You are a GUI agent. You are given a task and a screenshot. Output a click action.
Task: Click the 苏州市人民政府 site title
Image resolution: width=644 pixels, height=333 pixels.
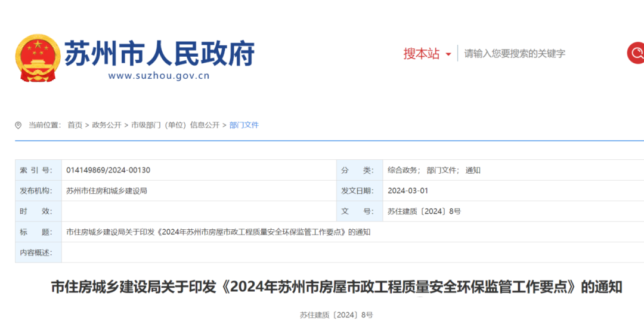[x=159, y=53]
